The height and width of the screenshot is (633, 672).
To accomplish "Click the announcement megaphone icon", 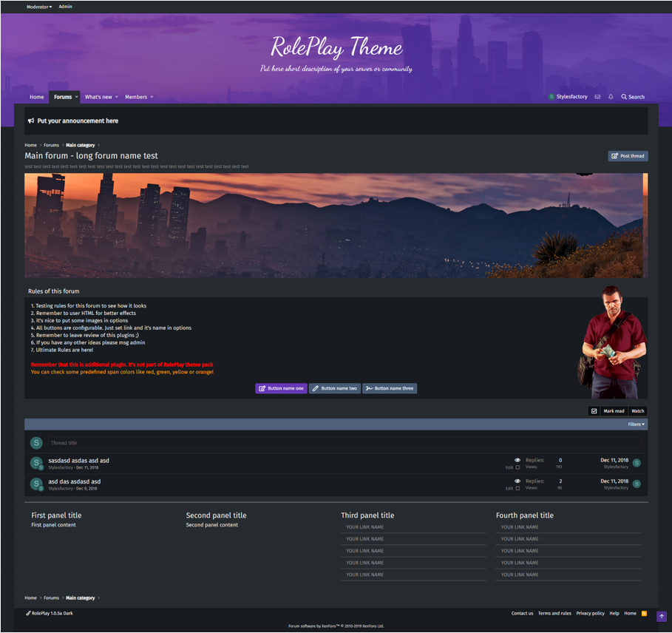I will pyautogui.click(x=31, y=121).
